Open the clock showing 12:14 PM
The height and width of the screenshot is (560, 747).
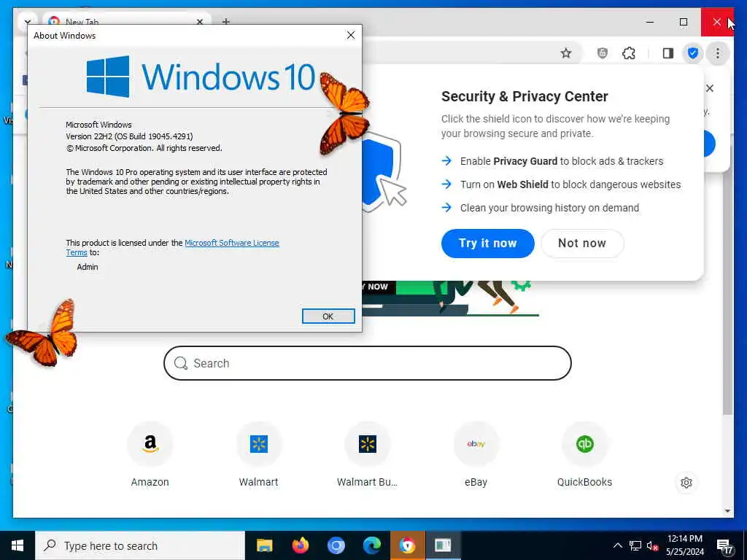tap(684, 545)
